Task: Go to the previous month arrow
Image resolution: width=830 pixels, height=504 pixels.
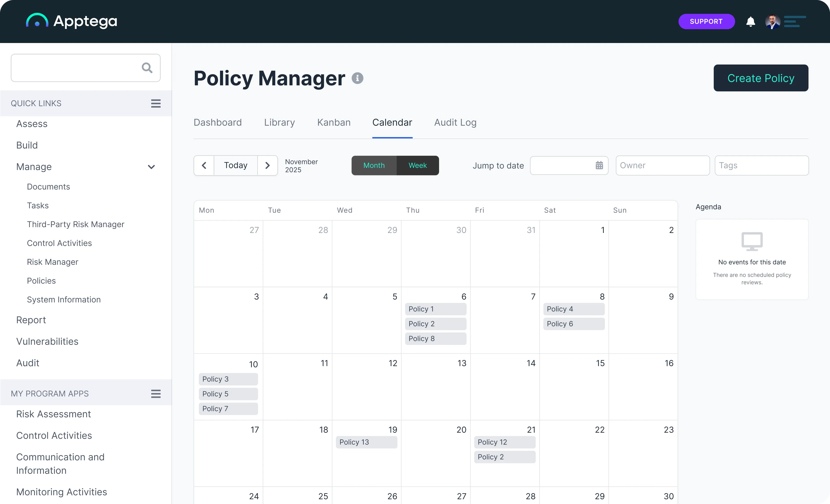Action: [x=204, y=165]
